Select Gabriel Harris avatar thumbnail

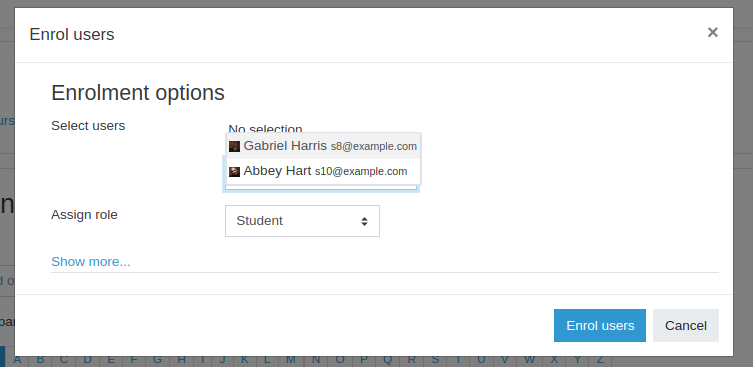click(x=234, y=147)
